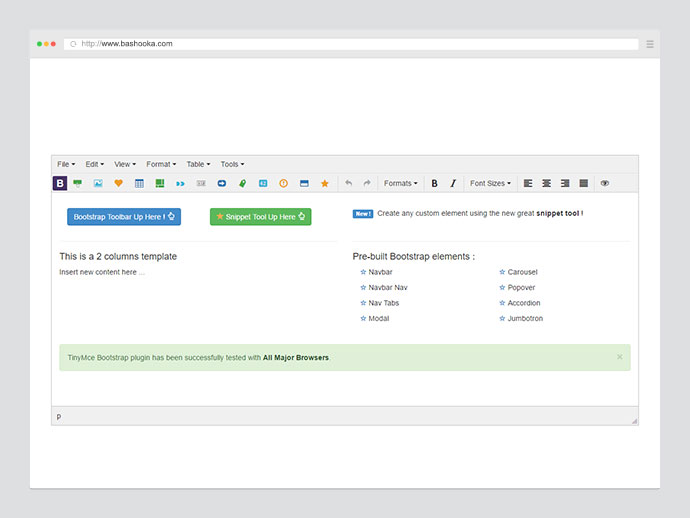Click the orange exclamation alert icon

click(x=283, y=183)
